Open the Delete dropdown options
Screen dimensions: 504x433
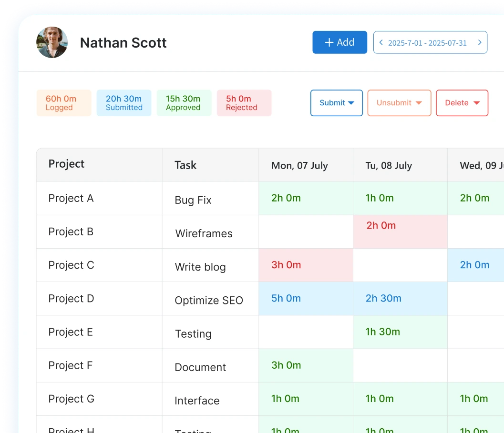click(462, 103)
